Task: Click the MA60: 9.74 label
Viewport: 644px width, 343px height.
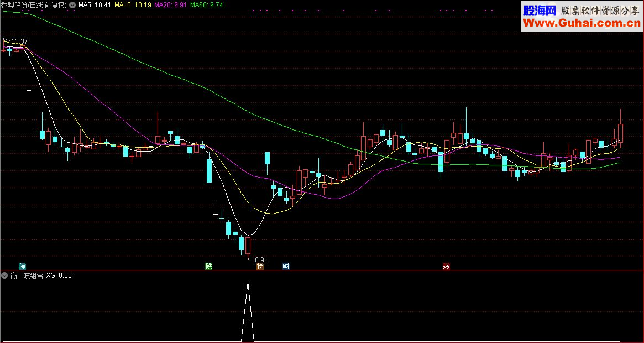Action: (x=206, y=6)
